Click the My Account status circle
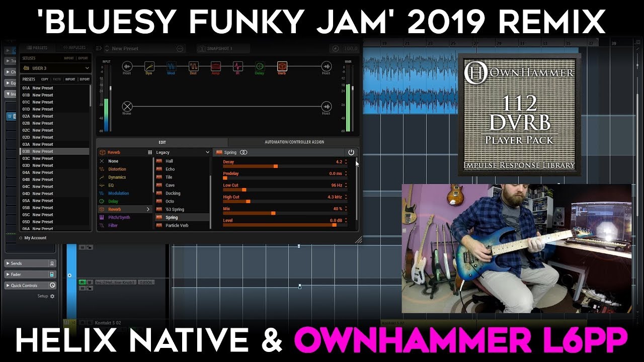644x362 pixels. [x=21, y=238]
